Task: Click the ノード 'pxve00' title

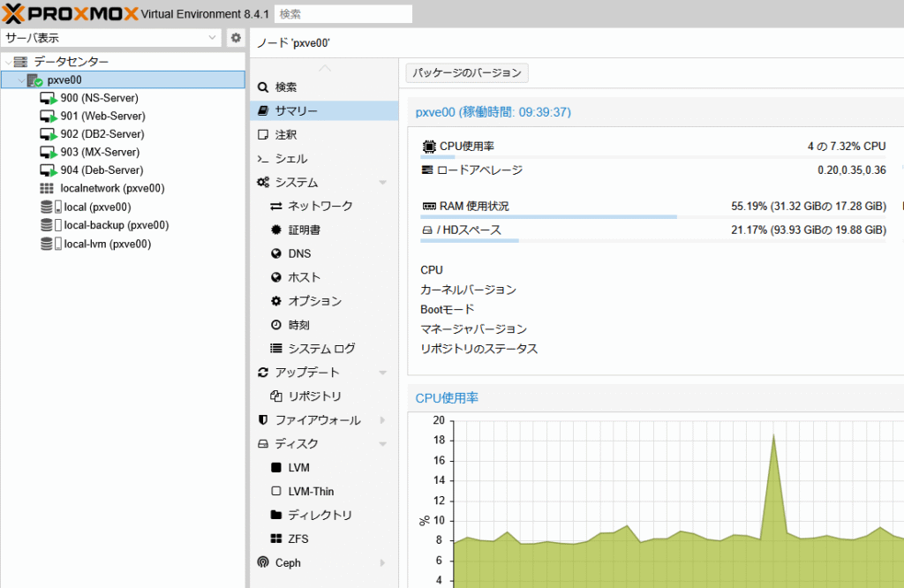Action: point(293,43)
